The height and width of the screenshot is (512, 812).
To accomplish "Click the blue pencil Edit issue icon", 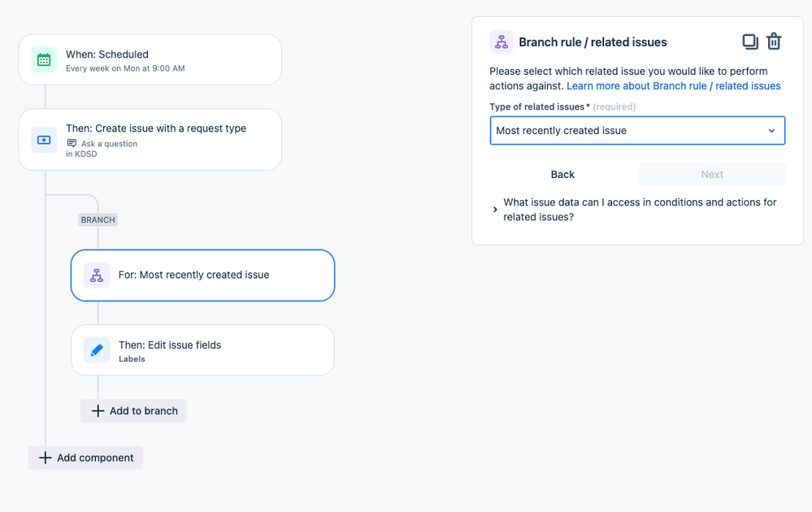I will click(x=97, y=350).
